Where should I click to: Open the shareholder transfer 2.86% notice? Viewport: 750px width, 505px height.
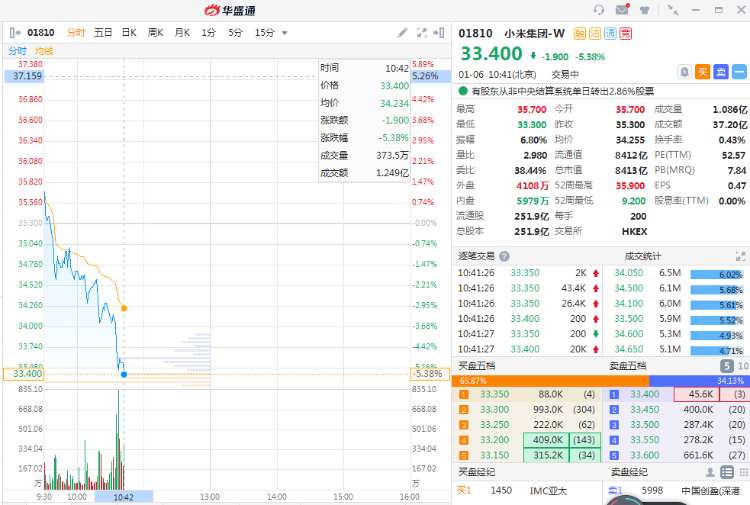tap(562, 91)
